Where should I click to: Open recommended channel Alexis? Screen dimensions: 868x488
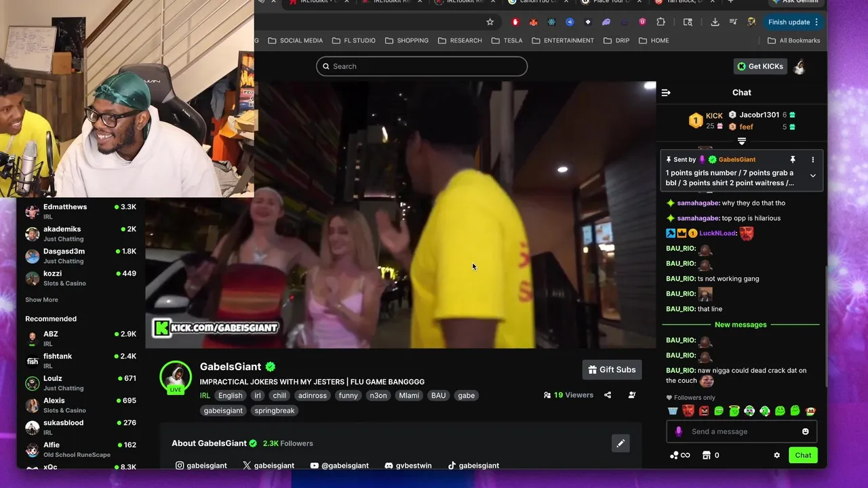[81, 405]
